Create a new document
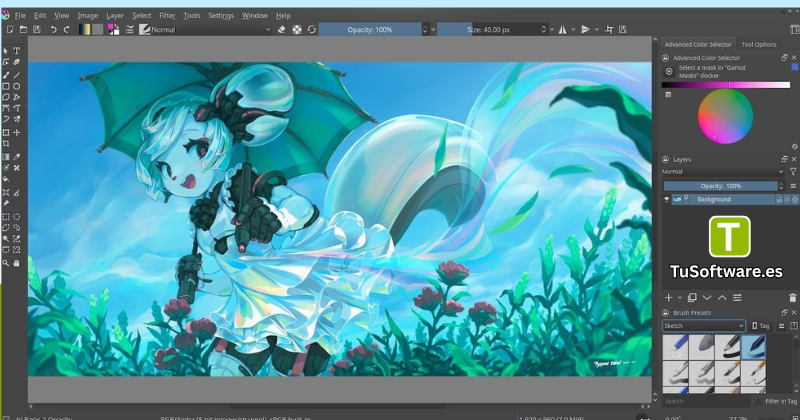800x420 pixels. pos(10,30)
